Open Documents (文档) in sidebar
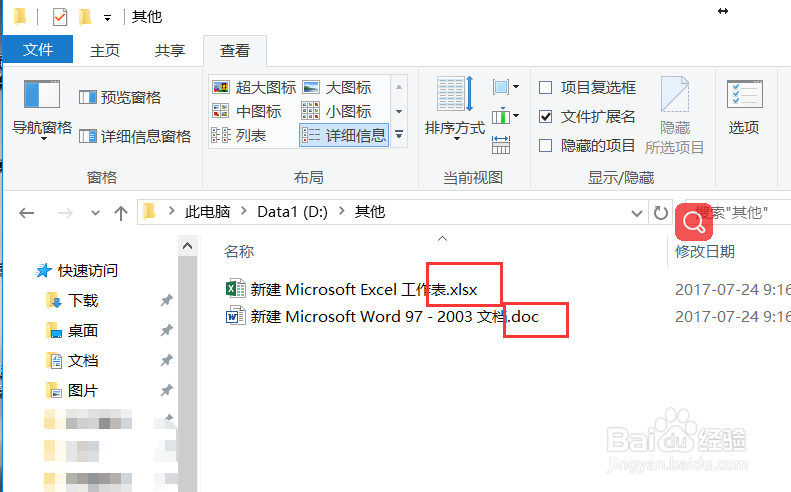 tap(73, 361)
